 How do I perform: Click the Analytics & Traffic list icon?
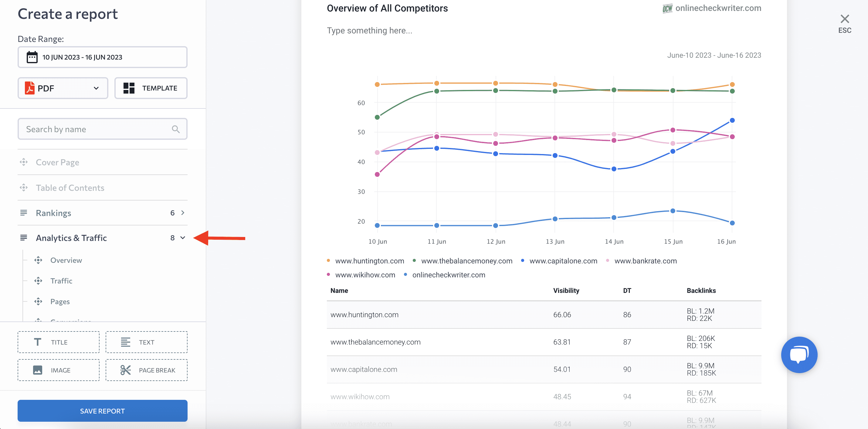[x=24, y=238]
